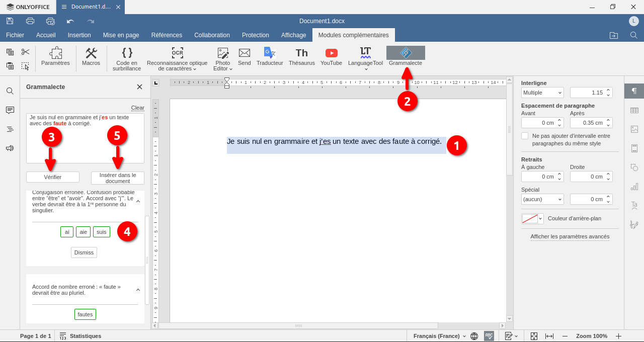Apply the 'fautes' correction
The height and width of the screenshot is (342, 644).
85,314
